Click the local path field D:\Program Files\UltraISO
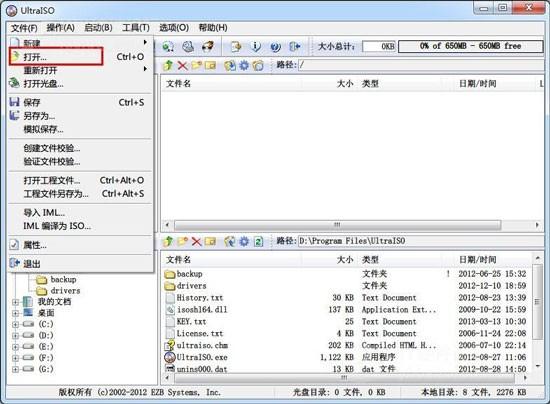This screenshot has width=550, height=404. [x=421, y=241]
